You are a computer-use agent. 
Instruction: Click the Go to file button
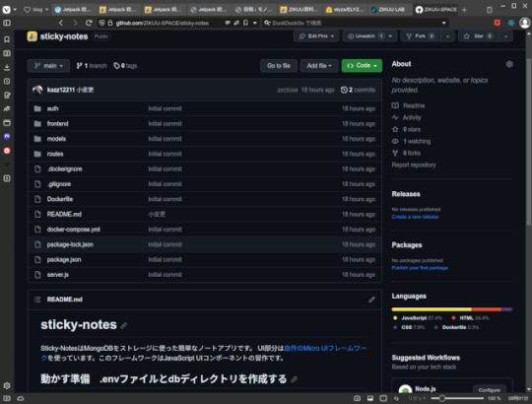(279, 66)
